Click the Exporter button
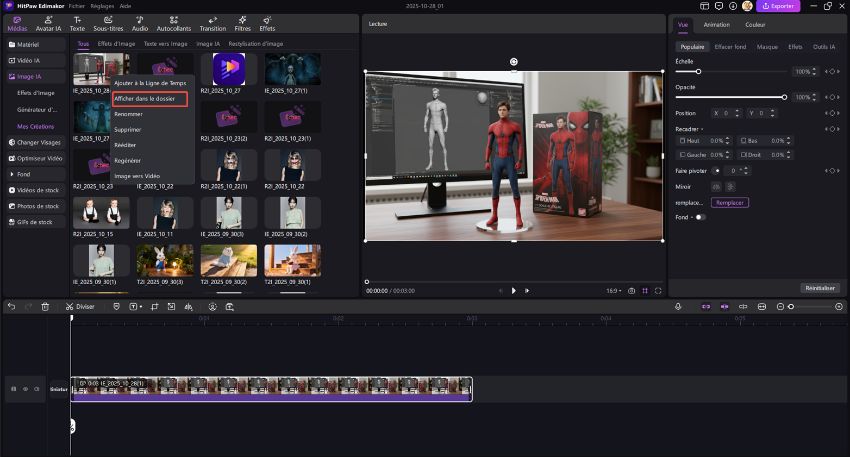Image resolution: width=850 pixels, height=457 pixels. (778, 6)
